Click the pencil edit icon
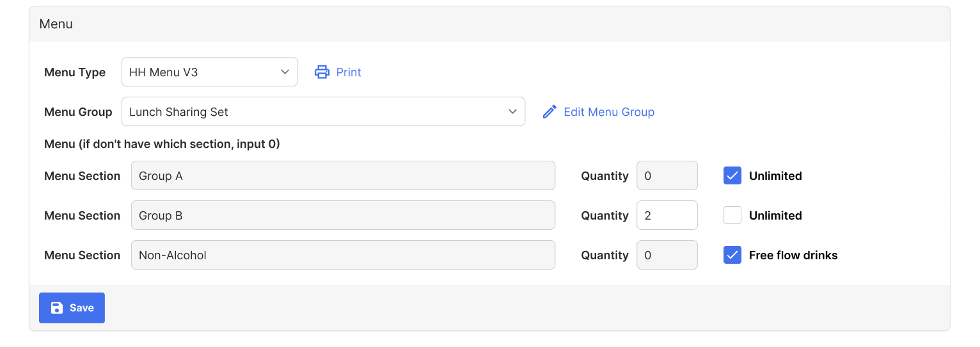 [549, 112]
